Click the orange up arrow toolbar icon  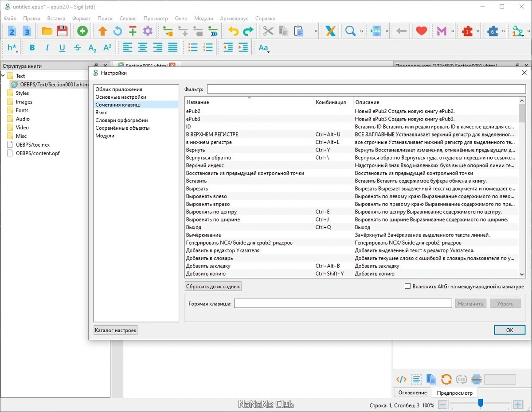[102, 31]
